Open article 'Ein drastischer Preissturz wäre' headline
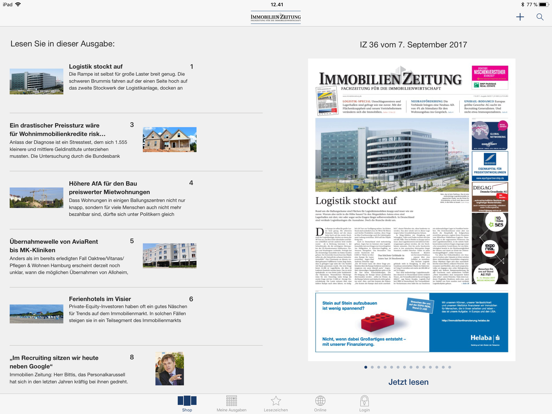552x414 pixels. pyautogui.click(x=57, y=130)
